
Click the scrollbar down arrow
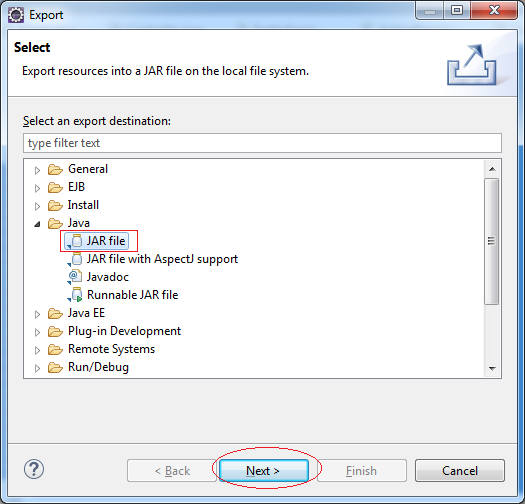point(492,368)
